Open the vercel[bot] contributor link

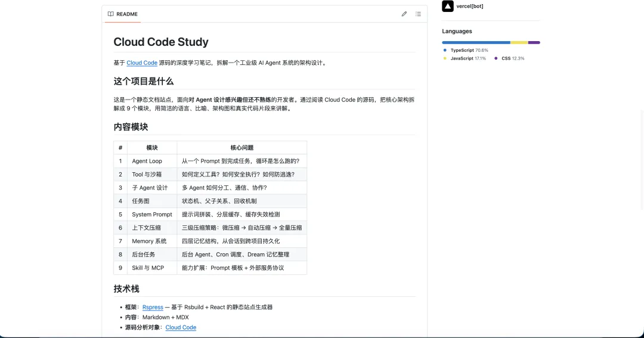pyautogui.click(x=470, y=6)
